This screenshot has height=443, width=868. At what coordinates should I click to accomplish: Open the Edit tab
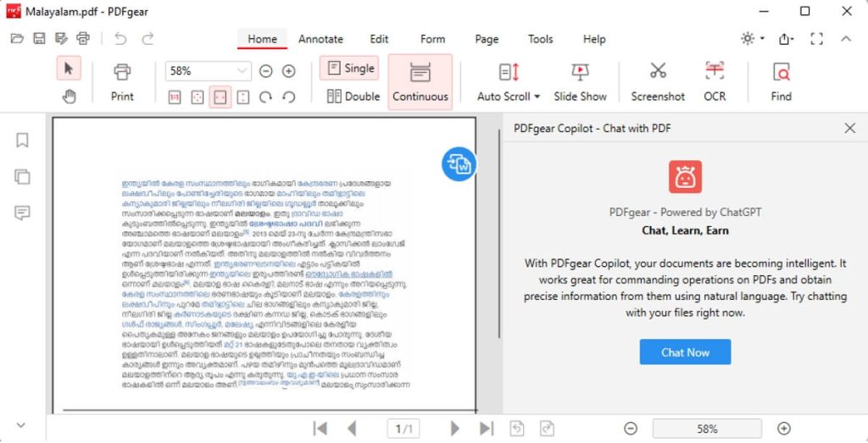click(379, 39)
